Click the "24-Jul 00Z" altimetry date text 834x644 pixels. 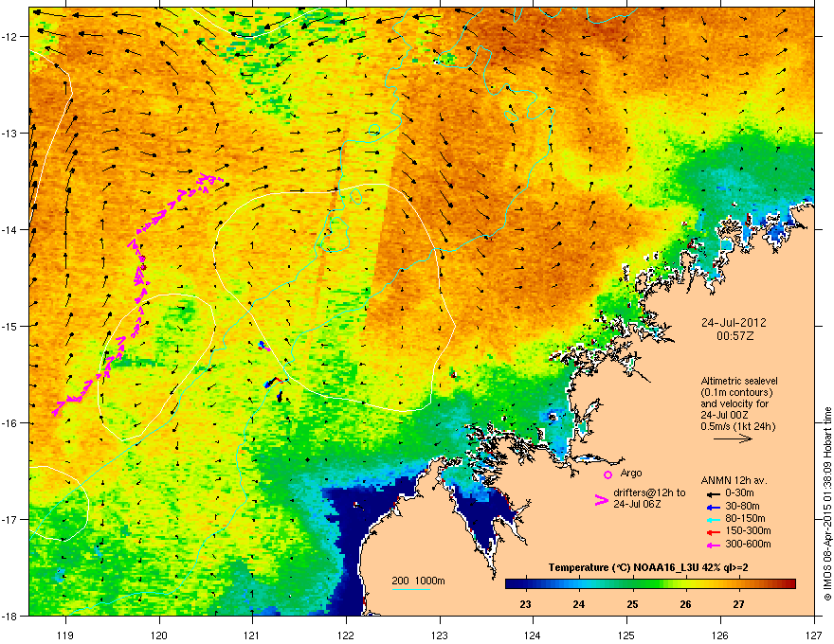tap(724, 415)
